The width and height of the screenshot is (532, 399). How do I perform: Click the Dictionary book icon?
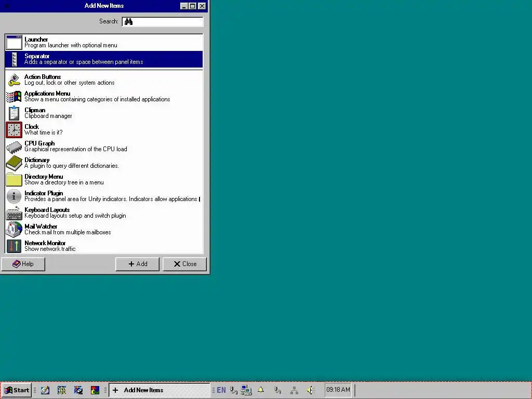point(14,163)
